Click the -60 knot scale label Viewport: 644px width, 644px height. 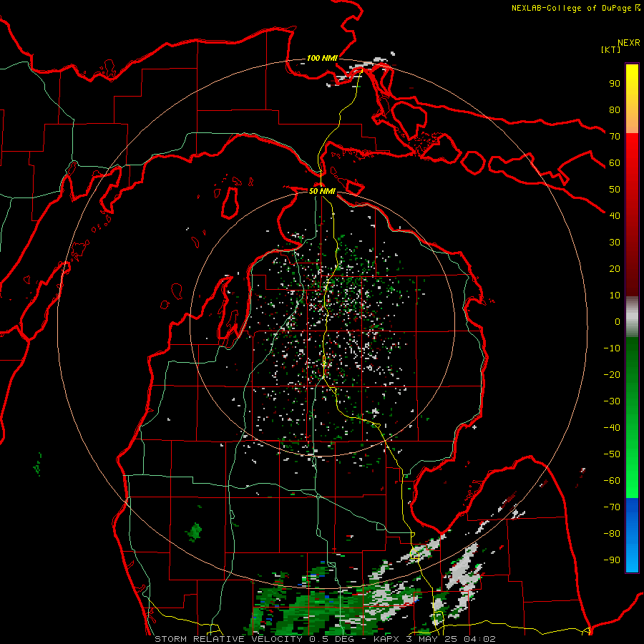pyautogui.click(x=612, y=481)
